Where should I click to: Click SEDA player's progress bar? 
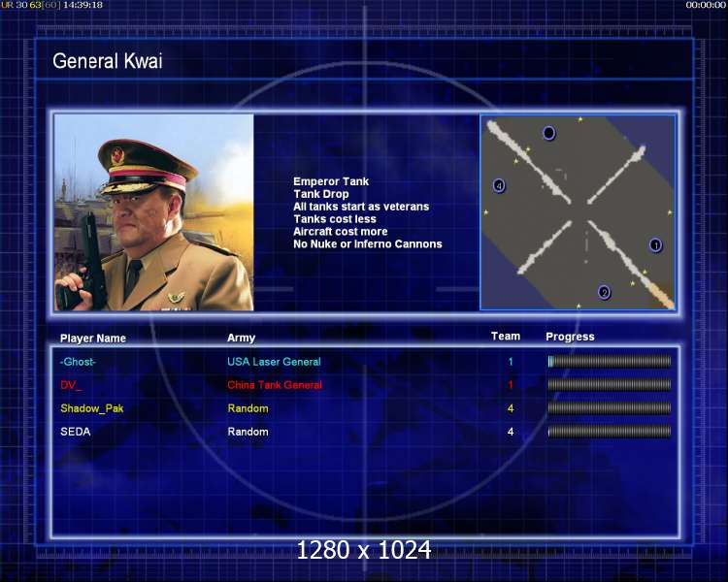tap(610, 432)
